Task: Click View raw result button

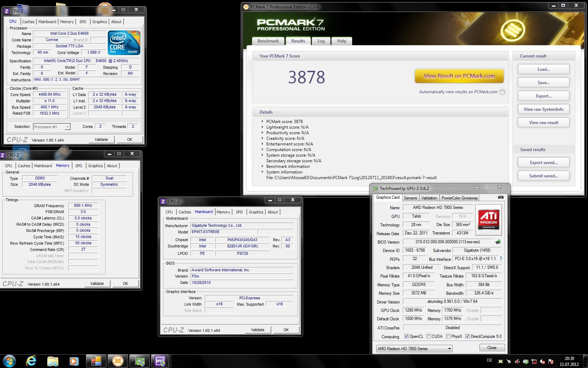Action: point(544,123)
